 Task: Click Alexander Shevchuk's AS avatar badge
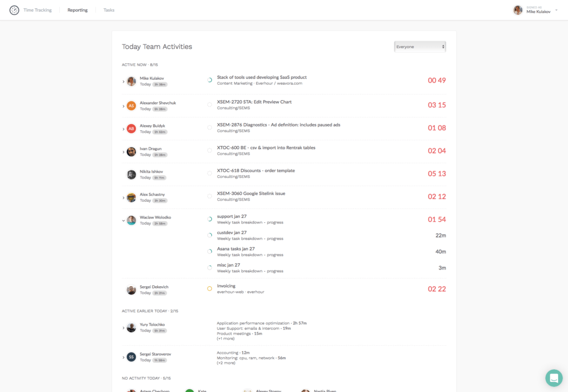pyautogui.click(x=131, y=105)
